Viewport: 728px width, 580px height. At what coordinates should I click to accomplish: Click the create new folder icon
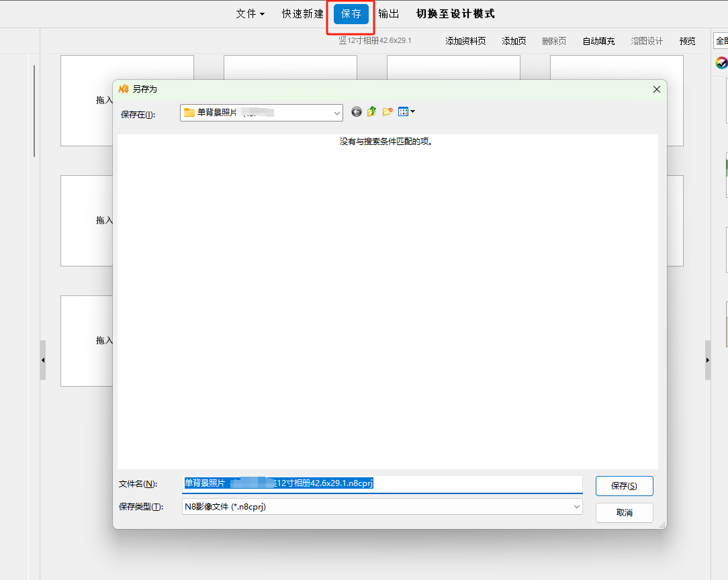(388, 112)
